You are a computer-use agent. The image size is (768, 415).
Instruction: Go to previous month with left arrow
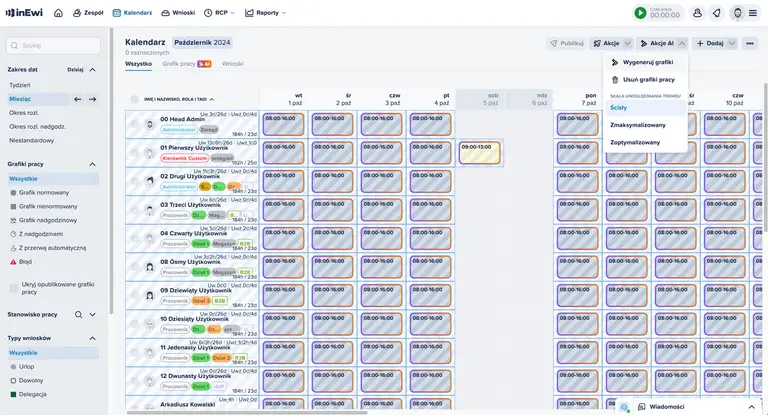point(78,99)
